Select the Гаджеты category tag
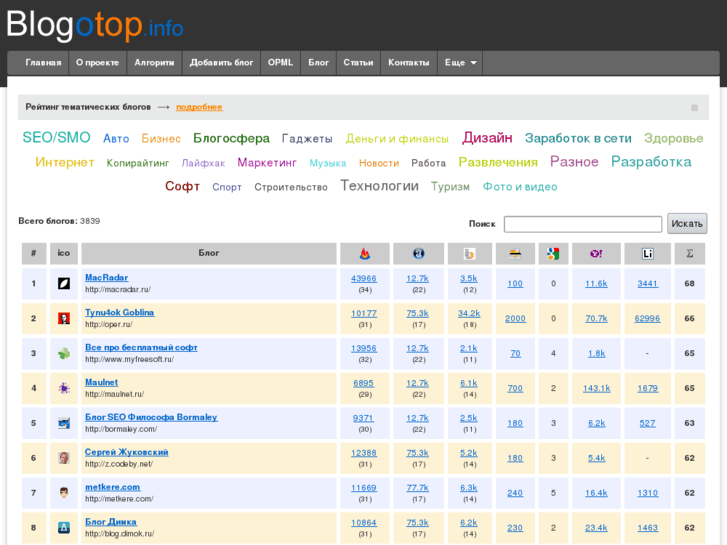727x545 pixels. tap(307, 139)
